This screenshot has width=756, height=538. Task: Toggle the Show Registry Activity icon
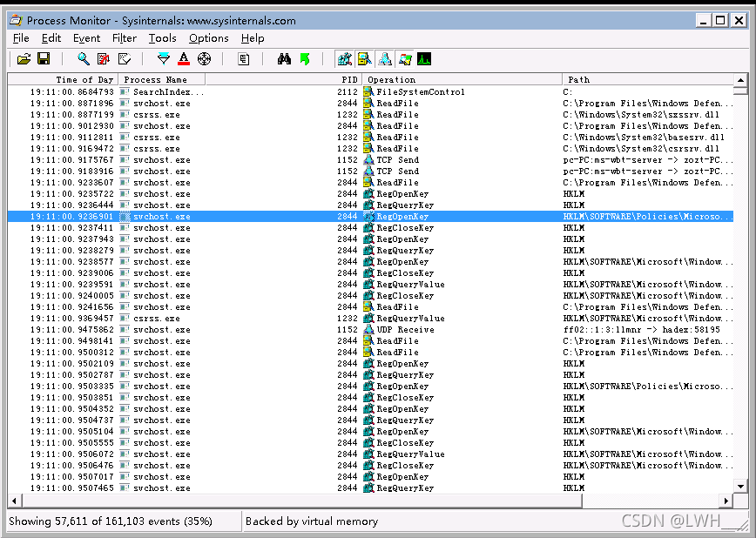[344, 59]
